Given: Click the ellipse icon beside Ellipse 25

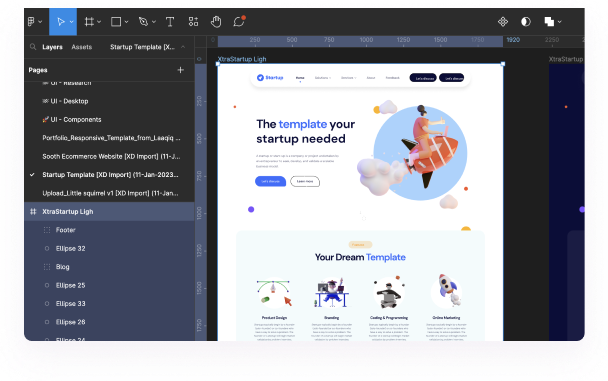Looking at the screenshot, I should pyautogui.click(x=47, y=285).
